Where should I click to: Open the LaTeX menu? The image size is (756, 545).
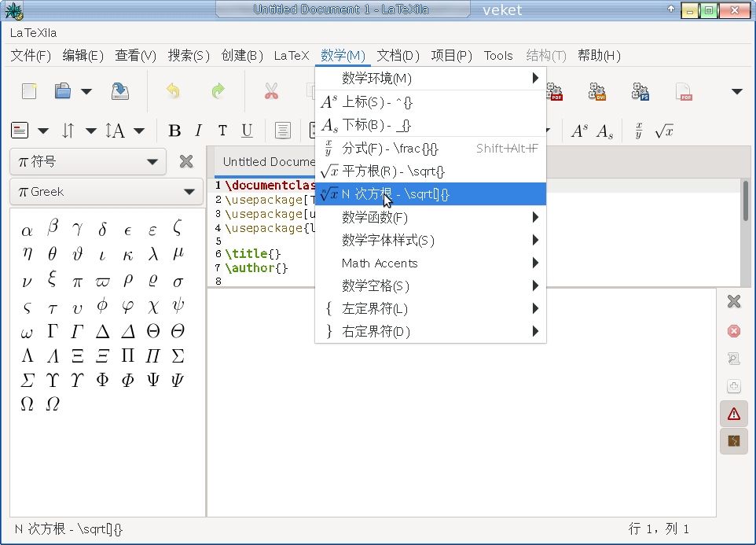(x=292, y=56)
